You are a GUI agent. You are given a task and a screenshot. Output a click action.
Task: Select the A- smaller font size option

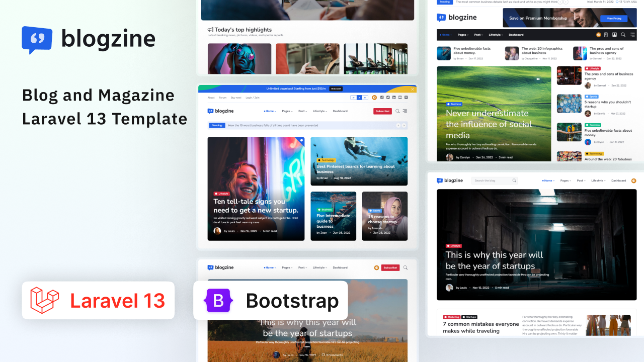tap(354, 98)
